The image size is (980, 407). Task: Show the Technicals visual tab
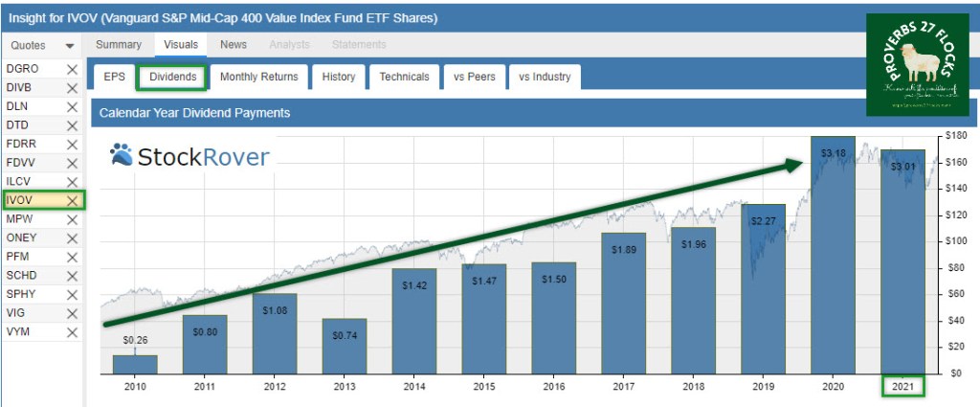coord(406,77)
